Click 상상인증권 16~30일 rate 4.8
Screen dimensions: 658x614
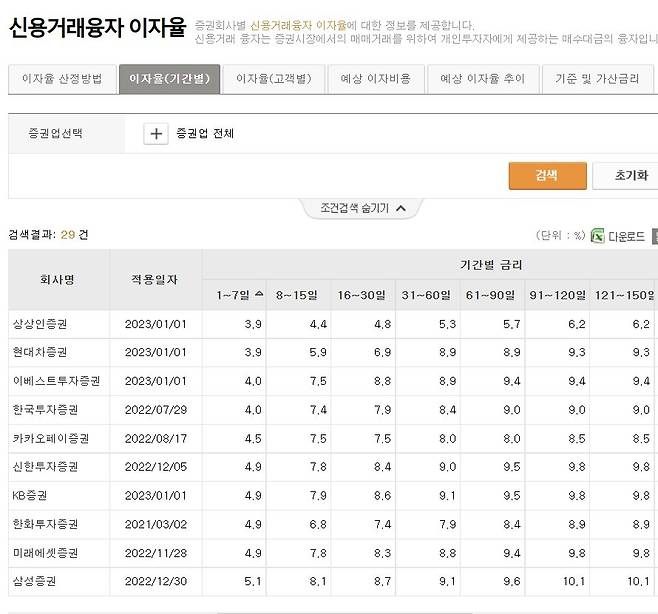pyautogui.click(x=383, y=324)
